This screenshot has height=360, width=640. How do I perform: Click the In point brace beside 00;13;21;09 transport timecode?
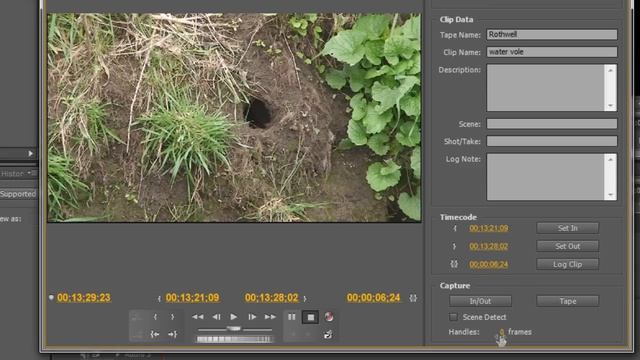point(159,299)
